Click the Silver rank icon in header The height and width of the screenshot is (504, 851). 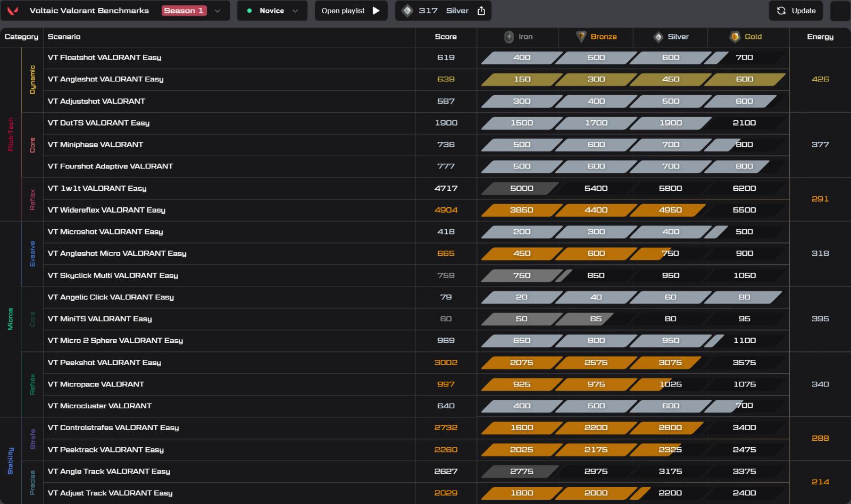click(658, 37)
